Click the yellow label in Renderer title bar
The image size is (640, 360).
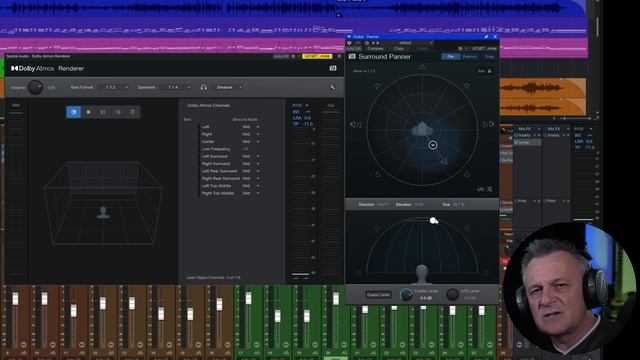tap(317, 56)
